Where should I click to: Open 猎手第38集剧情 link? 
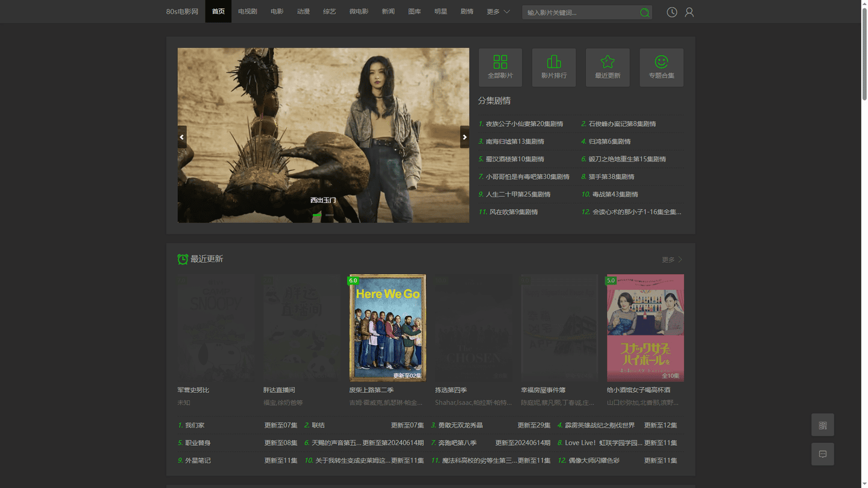click(x=611, y=177)
